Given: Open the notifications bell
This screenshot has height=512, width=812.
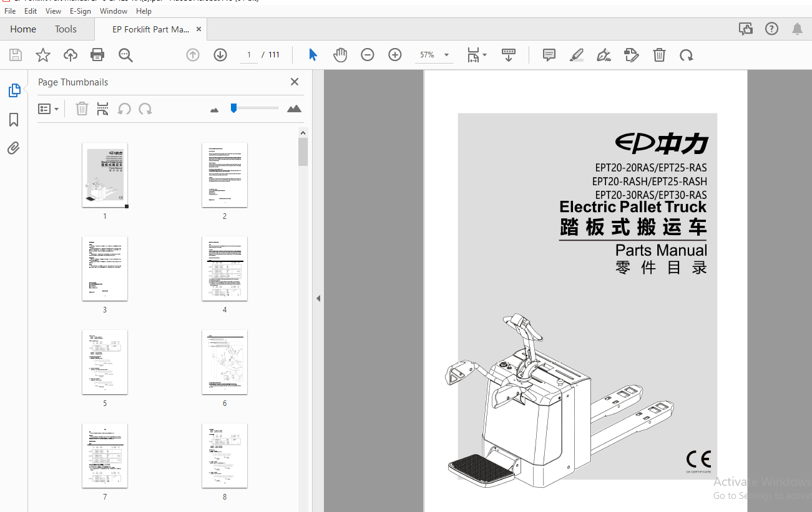Looking at the screenshot, I should (x=797, y=29).
